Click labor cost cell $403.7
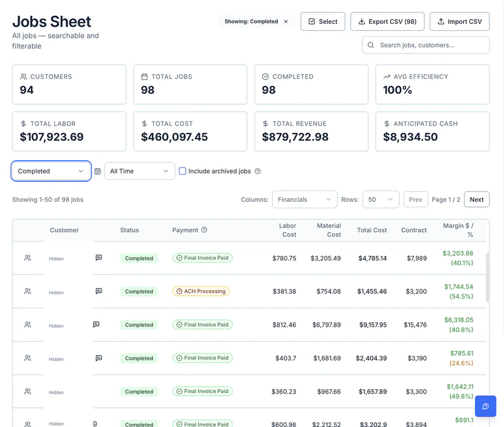Viewport: 504px width, 427px height. (x=286, y=358)
